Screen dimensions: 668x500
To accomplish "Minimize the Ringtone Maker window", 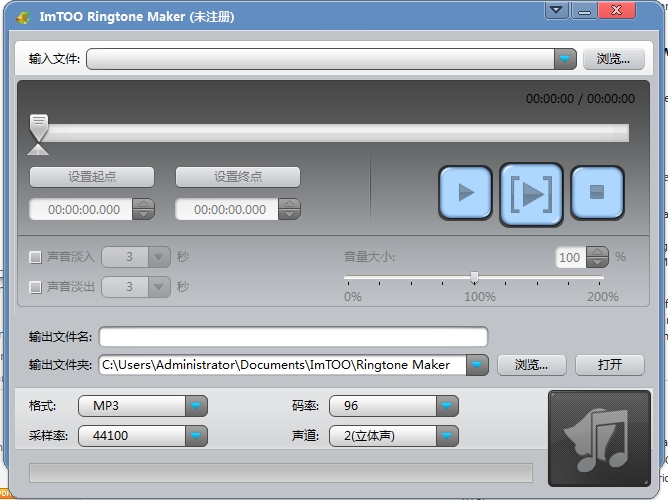I will (584, 10).
